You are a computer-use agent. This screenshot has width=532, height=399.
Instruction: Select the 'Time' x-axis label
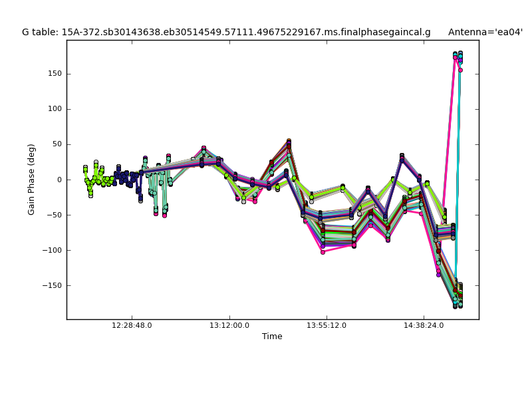tap(272, 336)
